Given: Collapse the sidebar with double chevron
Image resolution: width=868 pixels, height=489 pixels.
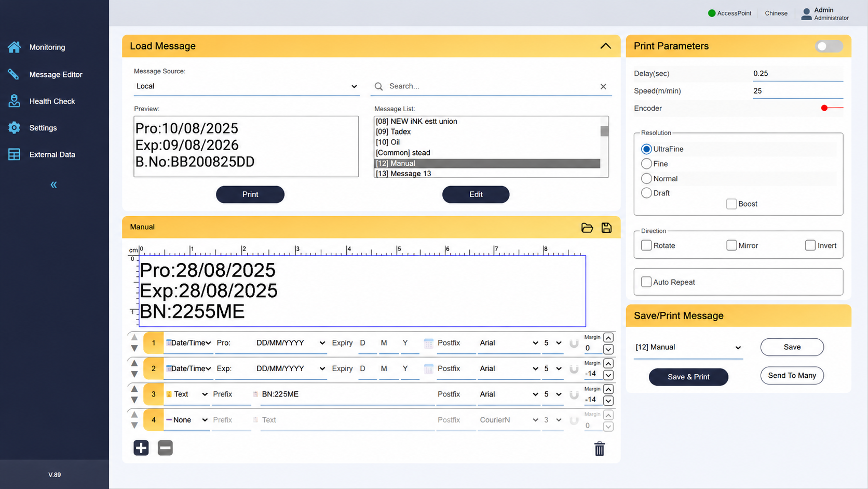Looking at the screenshot, I should pos(54,184).
